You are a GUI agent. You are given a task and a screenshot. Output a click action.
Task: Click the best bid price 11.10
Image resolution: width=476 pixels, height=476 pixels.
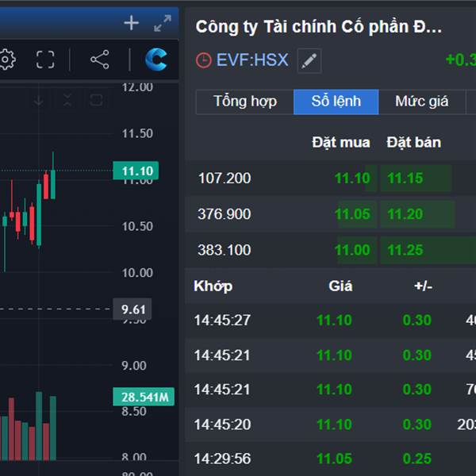(x=352, y=178)
